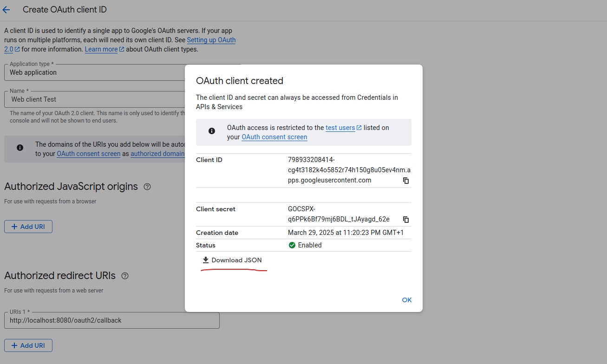Copy the Client secret to clipboard
The image size is (607, 364).
click(x=406, y=220)
